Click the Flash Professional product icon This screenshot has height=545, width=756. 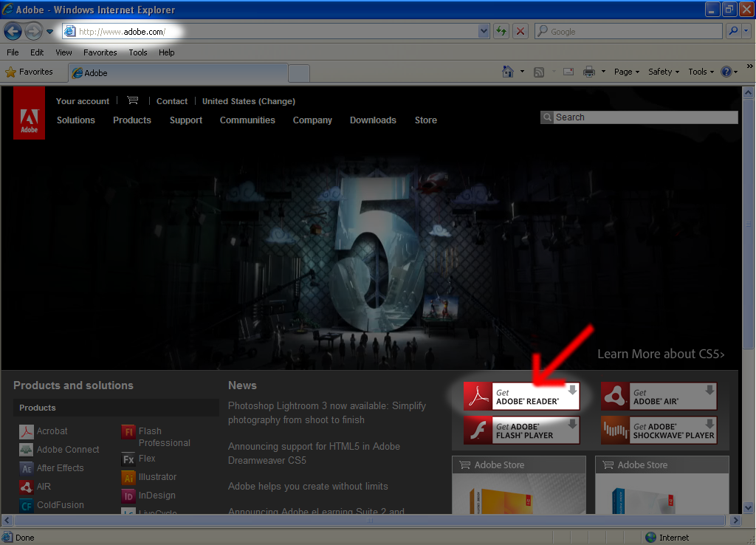(128, 432)
